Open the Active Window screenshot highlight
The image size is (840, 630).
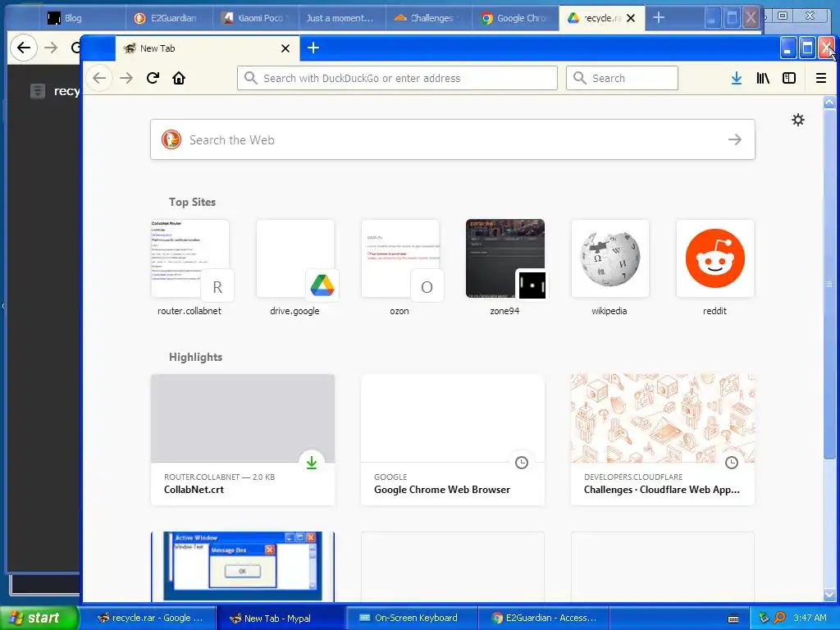(x=243, y=566)
